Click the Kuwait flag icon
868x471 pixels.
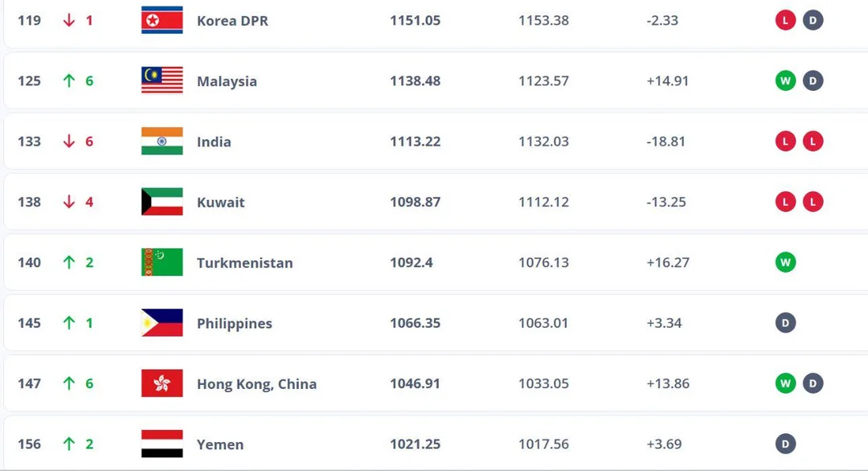click(162, 202)
